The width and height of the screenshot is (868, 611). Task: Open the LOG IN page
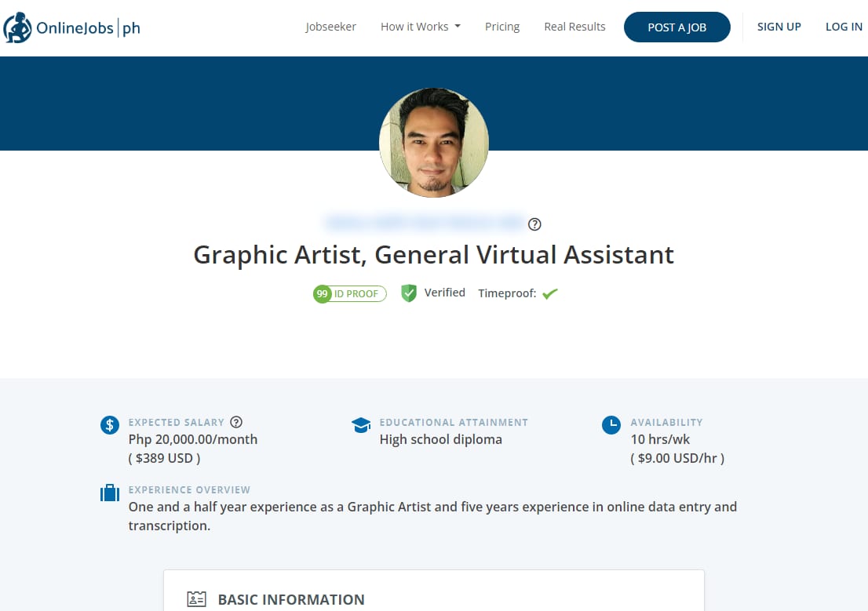pyautogui.click(x=844, y=26)
